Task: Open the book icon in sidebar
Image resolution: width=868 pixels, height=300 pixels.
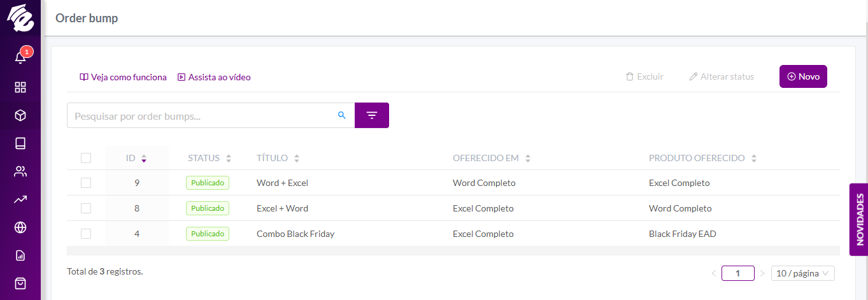Action: tap(20, 143)
